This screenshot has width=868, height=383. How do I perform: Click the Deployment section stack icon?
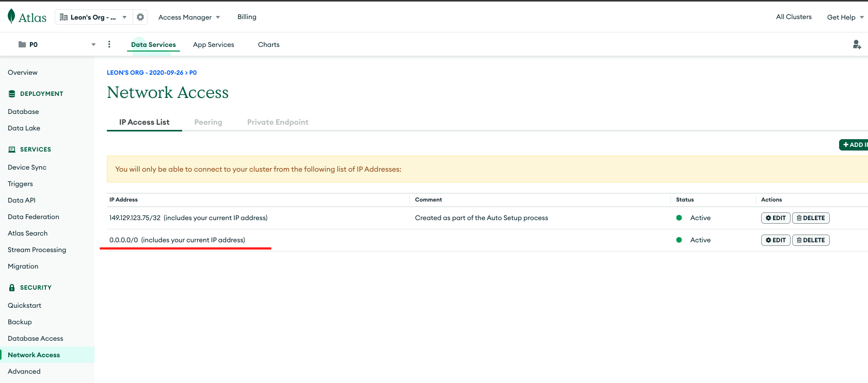(x=12, y=94)
